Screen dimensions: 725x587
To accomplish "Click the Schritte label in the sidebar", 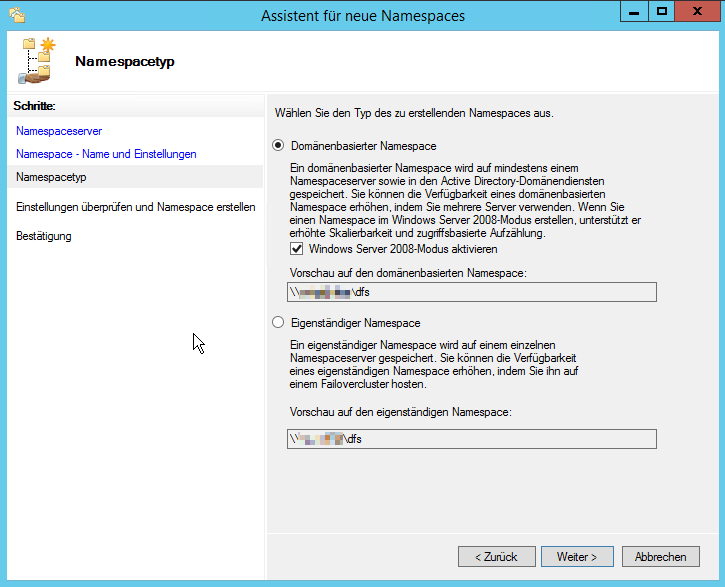I will (35, 105).
